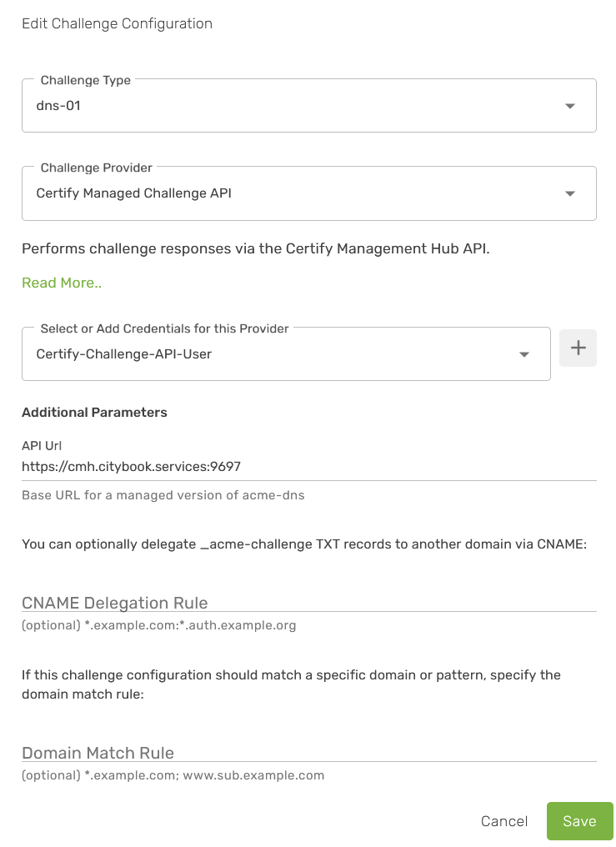The width and height of the screenshot is (616, 847).
Task: Open the Certify-Challenge-API-User credentials selector
Action: click(275, 354)
